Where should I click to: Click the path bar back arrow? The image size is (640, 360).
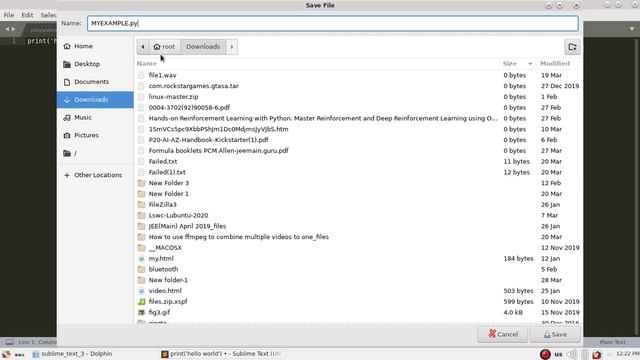(143, 47)
